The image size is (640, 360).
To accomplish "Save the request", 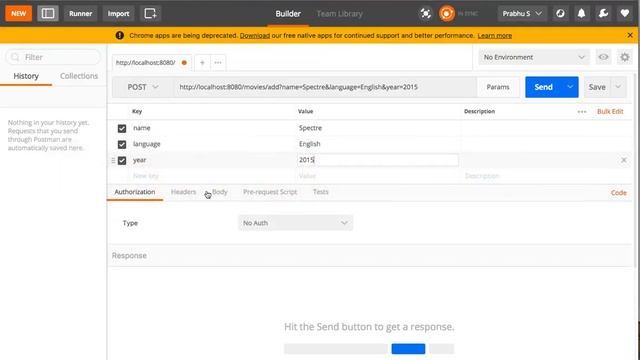I will pos(597,87).
